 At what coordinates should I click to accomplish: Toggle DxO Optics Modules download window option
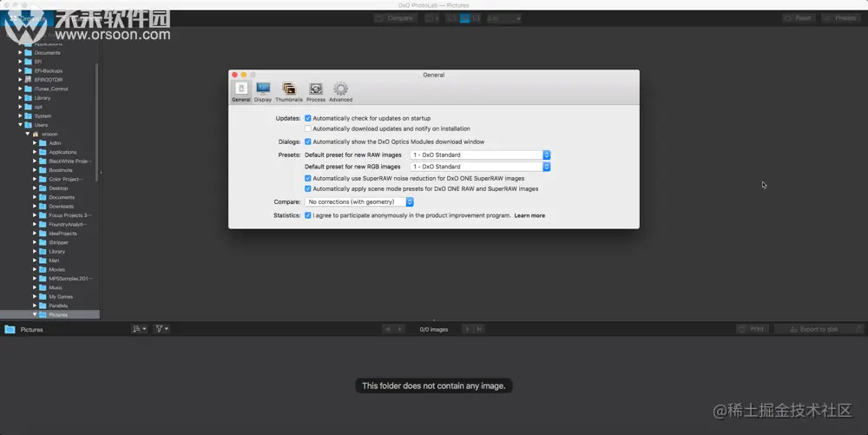(x=308, y=142)
